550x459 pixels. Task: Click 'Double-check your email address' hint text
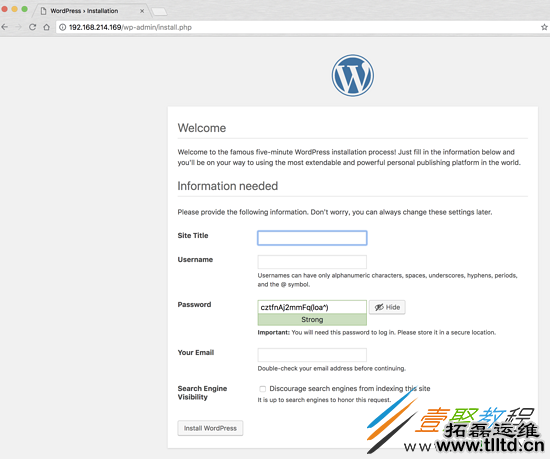331,368
